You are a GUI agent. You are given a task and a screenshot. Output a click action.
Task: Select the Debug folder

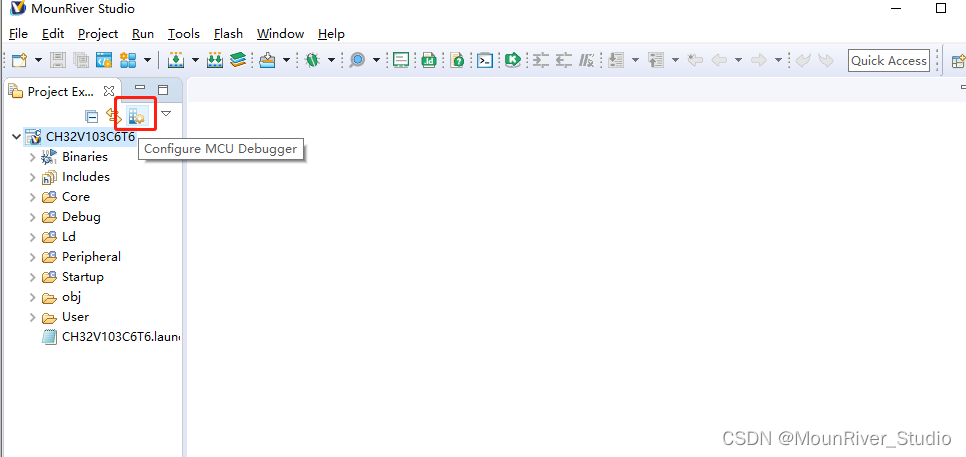pos(81,217)
